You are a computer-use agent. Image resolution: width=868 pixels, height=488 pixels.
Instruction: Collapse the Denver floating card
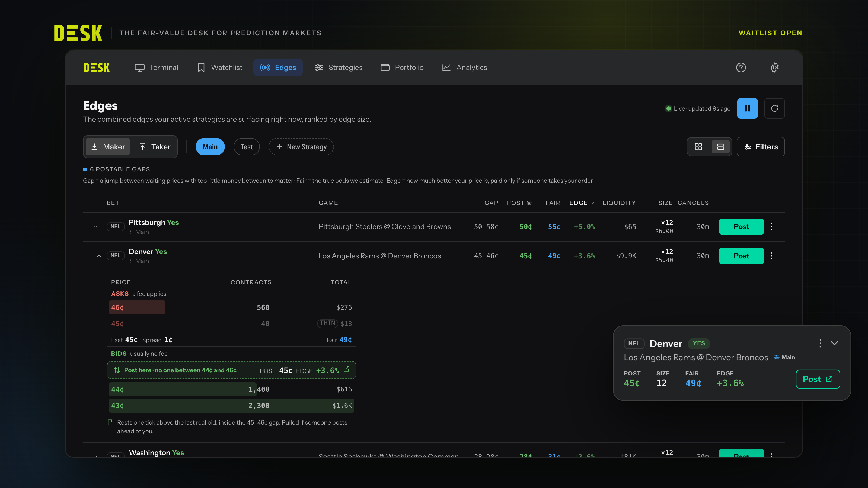pos(834,343)
